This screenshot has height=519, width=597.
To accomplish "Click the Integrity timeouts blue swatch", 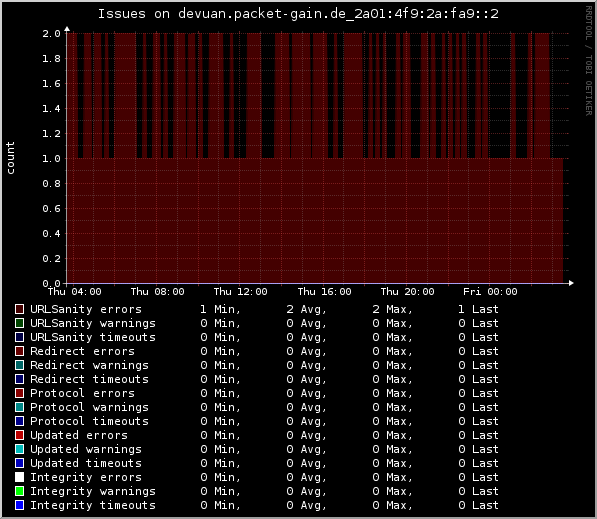I will tap(19, 505).
